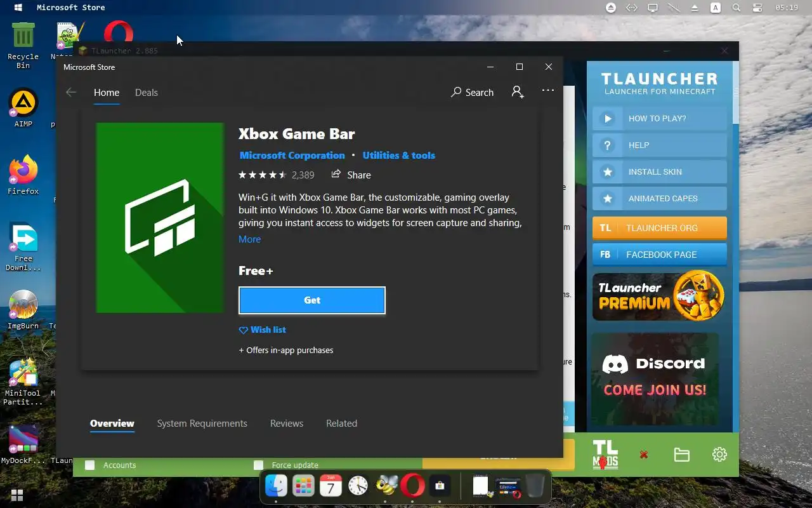The width and height of the screenshot is (812, 508).
Task: Click the HELP button in TLauncher
Action: pos(660,145)
